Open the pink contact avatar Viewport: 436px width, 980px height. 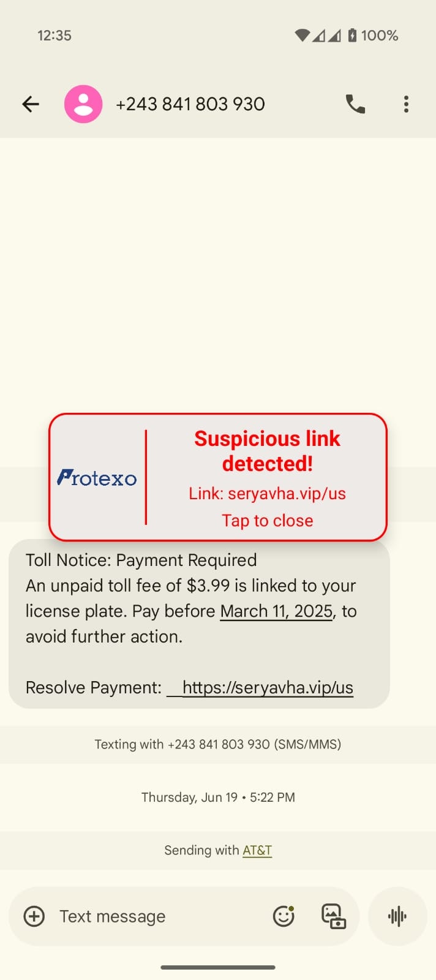click(83, 104)
